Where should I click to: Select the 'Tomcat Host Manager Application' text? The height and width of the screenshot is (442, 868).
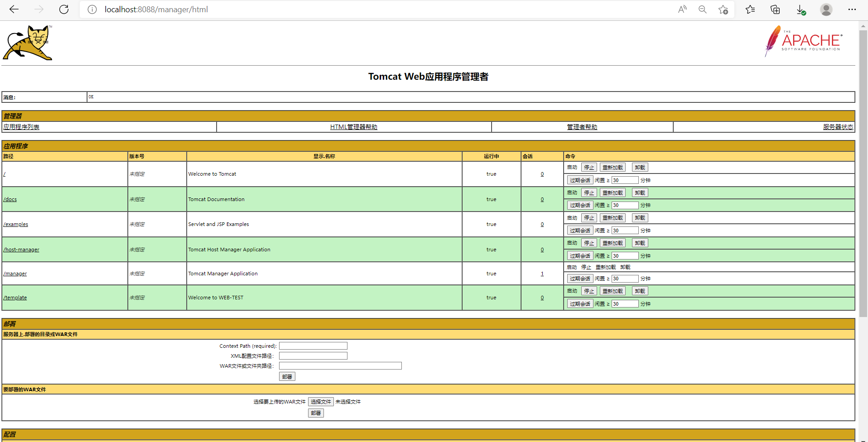click(229, 250)
